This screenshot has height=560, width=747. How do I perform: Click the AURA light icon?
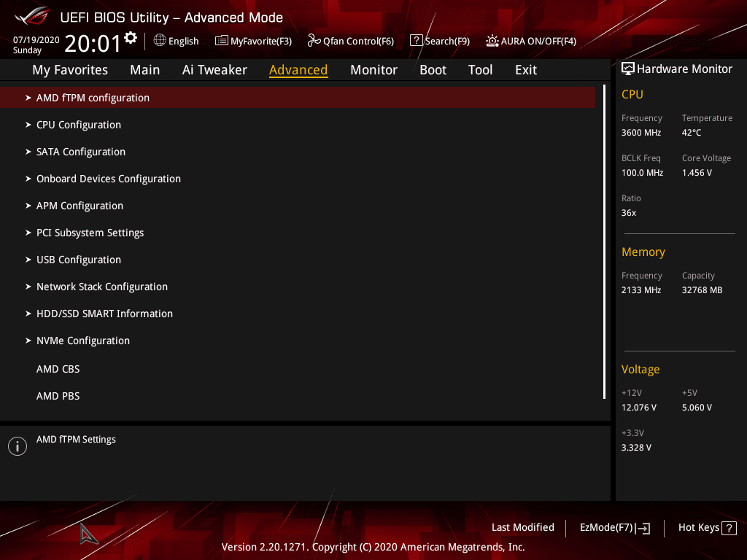click(492, 41)
